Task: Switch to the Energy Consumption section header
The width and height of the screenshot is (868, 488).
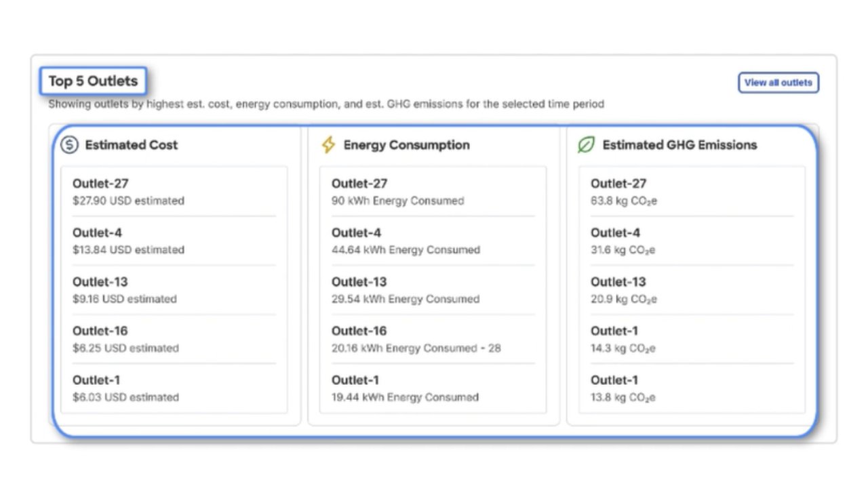Action: (x=406, y=144)
